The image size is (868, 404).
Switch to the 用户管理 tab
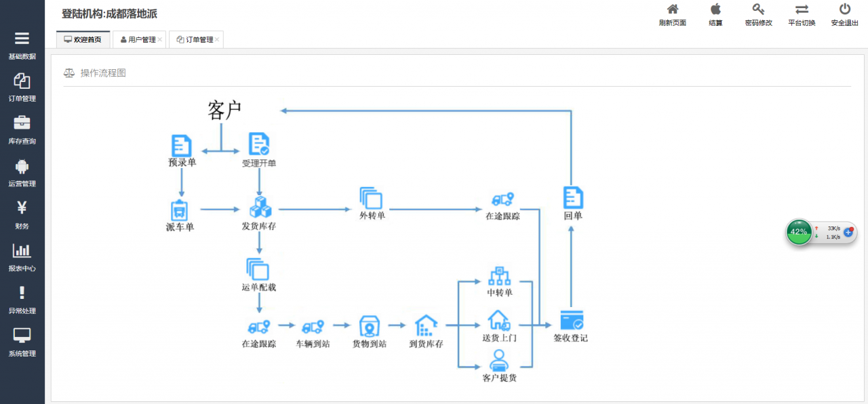[x=138, y=40]
